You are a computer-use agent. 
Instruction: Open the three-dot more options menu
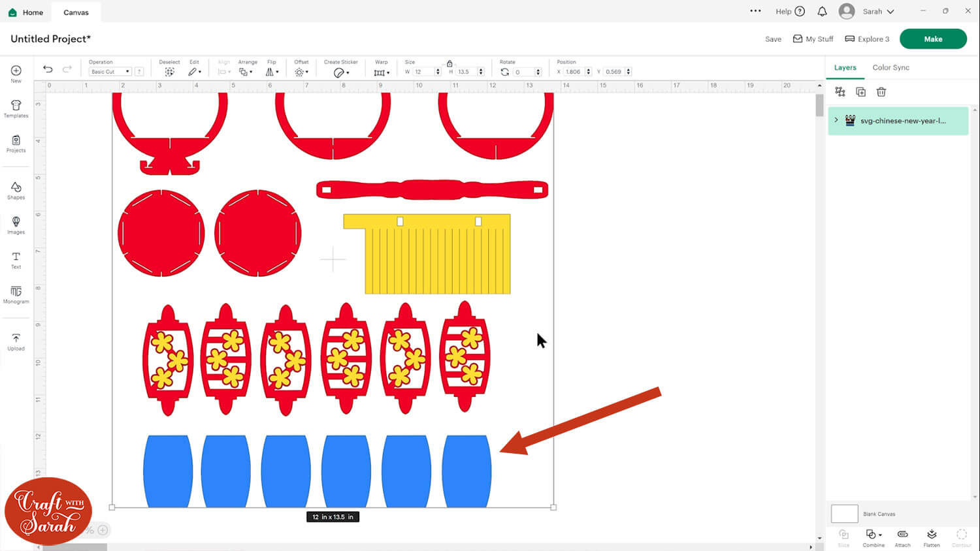click(755, 10)
